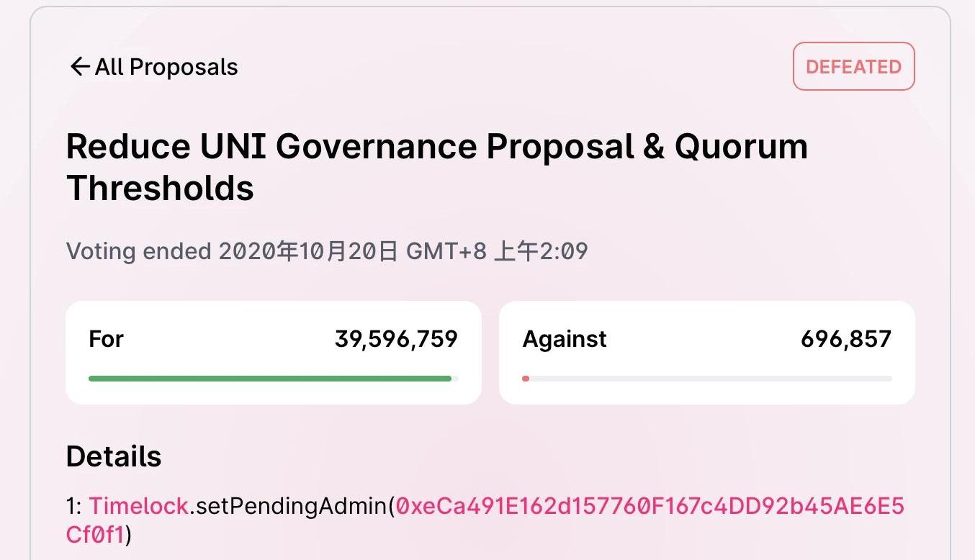Click the Voting ended date text
Screen dimensions: 975x560
(327, 251)
